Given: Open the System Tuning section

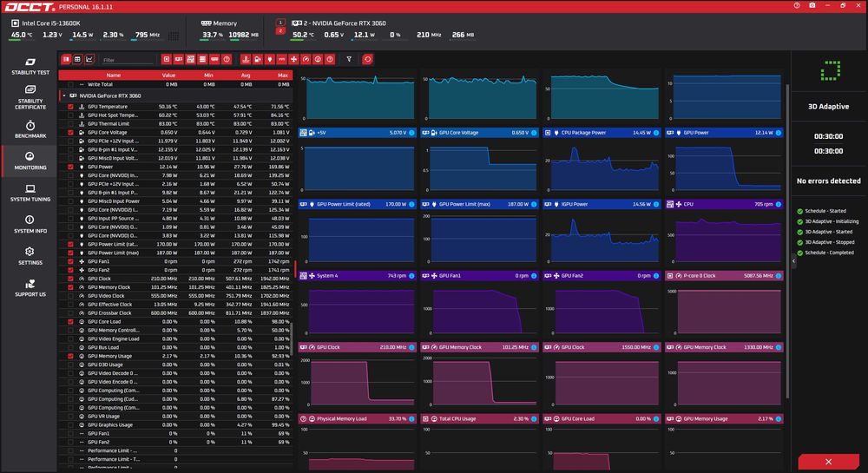Looking at the screenshot, I should pyautogui.click(x=30, y=193).
